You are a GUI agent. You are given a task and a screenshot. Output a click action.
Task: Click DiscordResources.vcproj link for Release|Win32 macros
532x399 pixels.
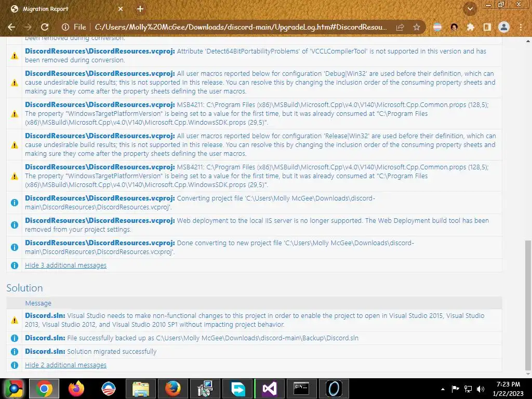(100, 136)
